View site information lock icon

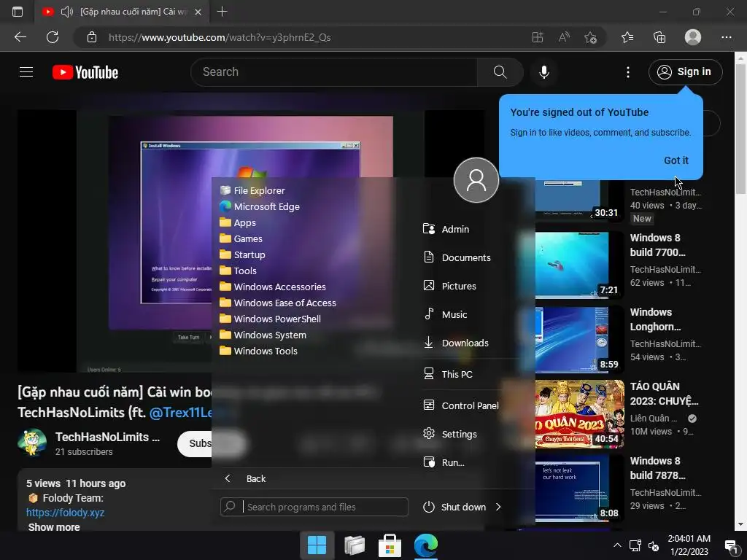[x=92, y=37]
